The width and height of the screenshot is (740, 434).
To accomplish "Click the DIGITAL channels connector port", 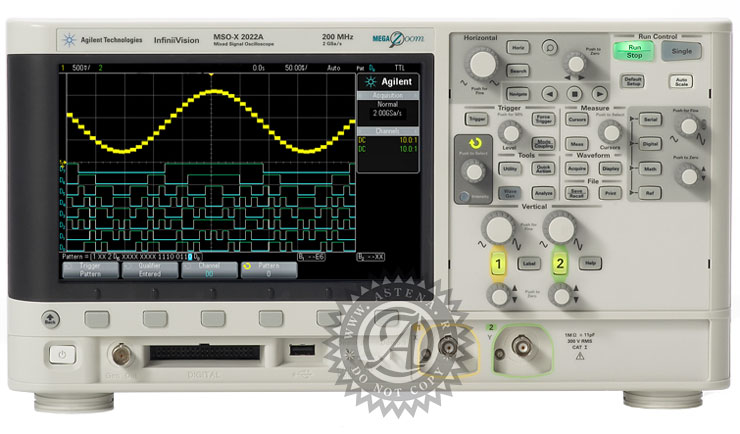I will click(205, 352).
